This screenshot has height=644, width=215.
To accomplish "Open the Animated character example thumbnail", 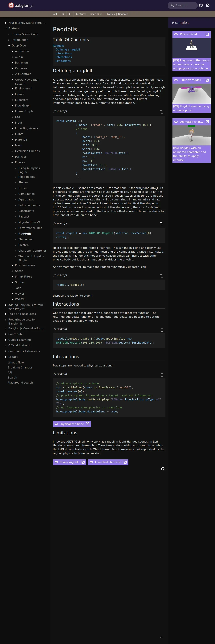I will pyautogui.click(x=191, y=135).
